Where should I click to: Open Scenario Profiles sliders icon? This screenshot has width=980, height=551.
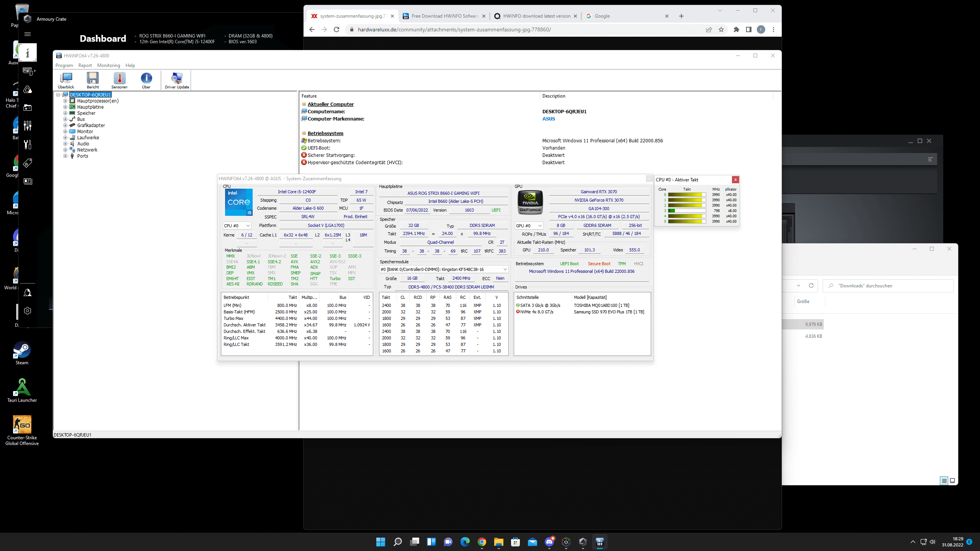click(28, 126)
